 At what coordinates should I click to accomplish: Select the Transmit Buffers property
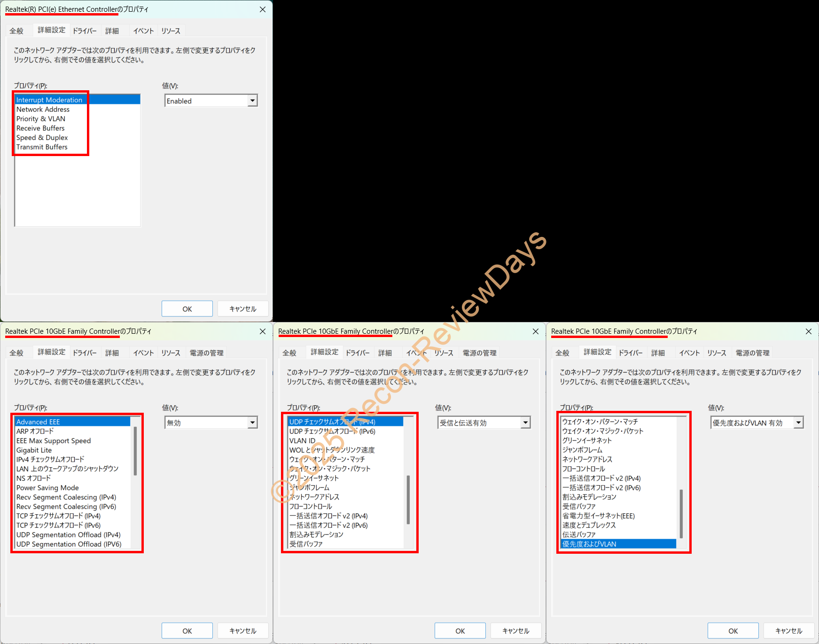click(x=42, y=147)
